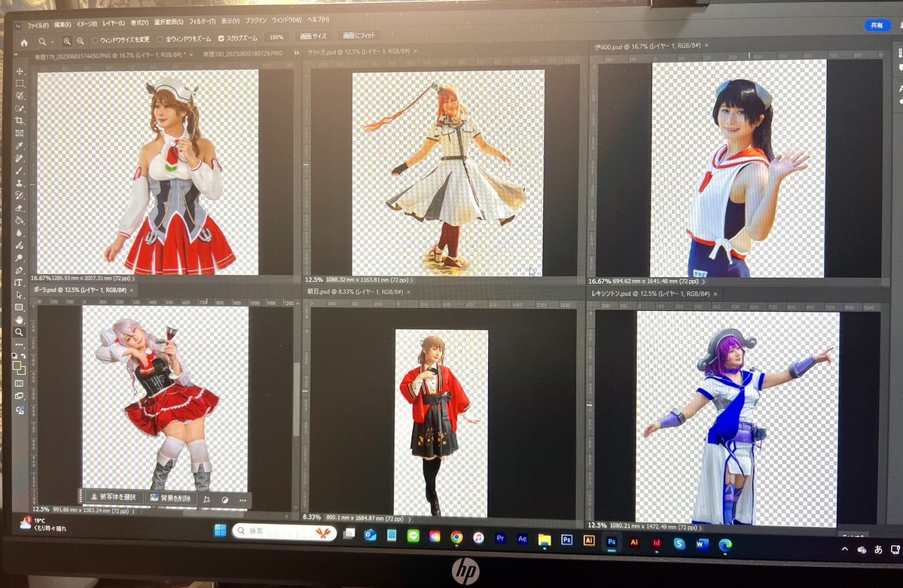The width and height of the screenshot is (903, 588).
Task: Click 被写体を選択 button
Action: tap(114, 497)
